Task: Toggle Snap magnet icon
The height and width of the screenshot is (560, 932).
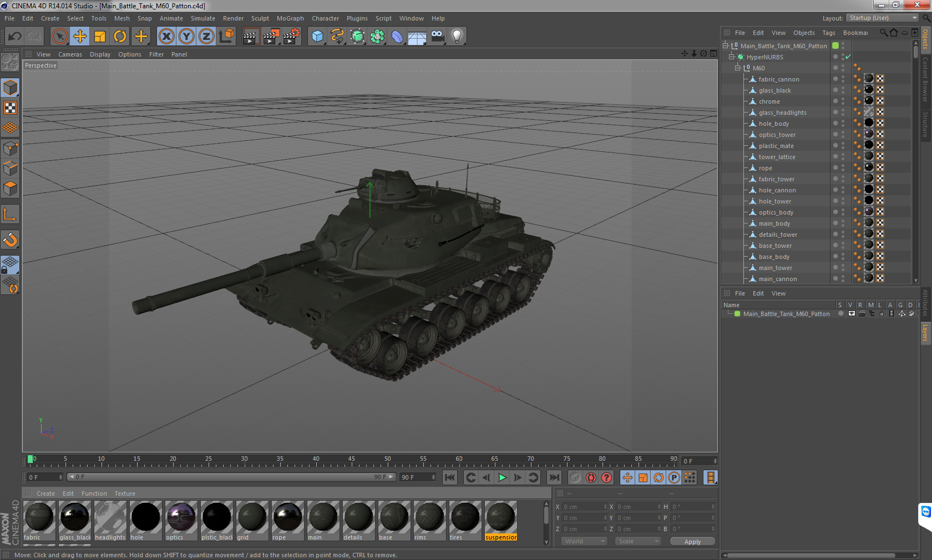Action: click(x=11, y=240)
